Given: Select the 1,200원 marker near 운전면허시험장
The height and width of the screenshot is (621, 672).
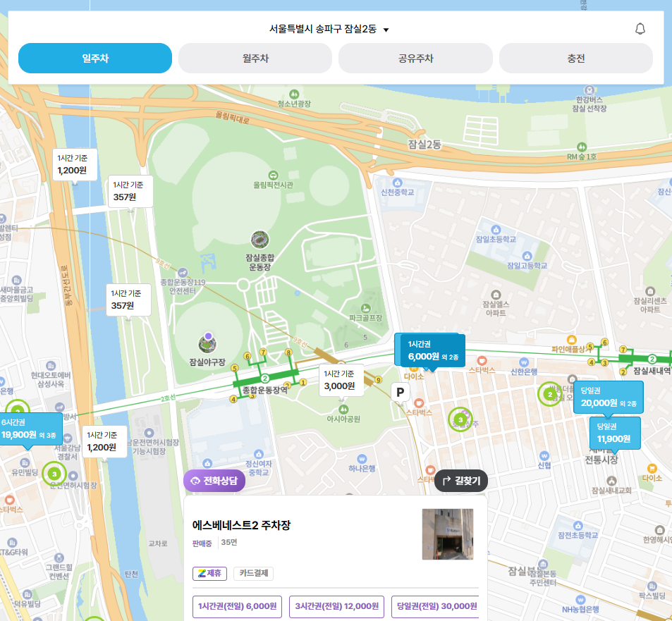Looking at the screenshot, I should [104, 441].
